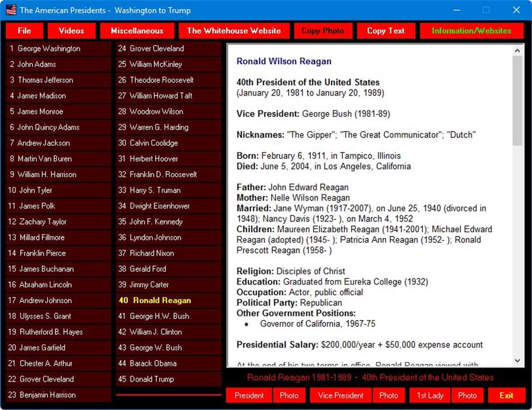Select 15 James Buchanan
This screenshot has width=532, height=410.
(x=59, y=269)
